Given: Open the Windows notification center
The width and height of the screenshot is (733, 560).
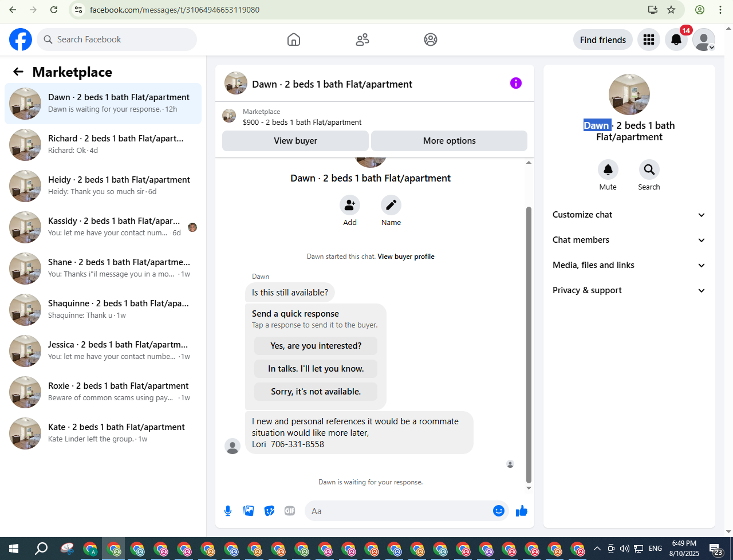Looking at the screenshot, I should (x=715, y=549).
